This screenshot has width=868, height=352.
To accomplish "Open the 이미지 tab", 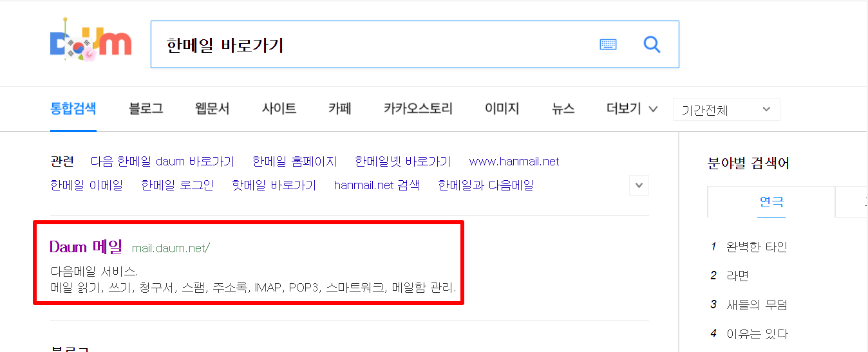I will pos(502,109).
